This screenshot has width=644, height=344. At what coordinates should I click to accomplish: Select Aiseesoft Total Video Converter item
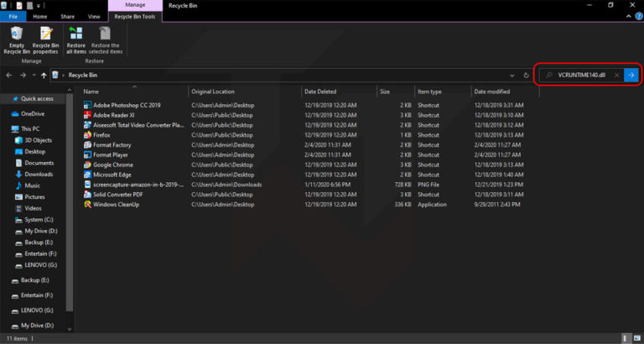(138, 125)
